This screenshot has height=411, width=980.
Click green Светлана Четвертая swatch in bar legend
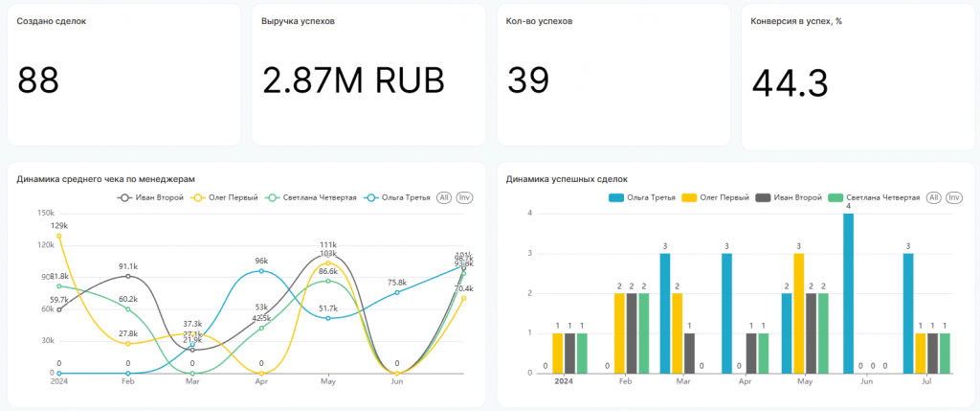point(836,197)
